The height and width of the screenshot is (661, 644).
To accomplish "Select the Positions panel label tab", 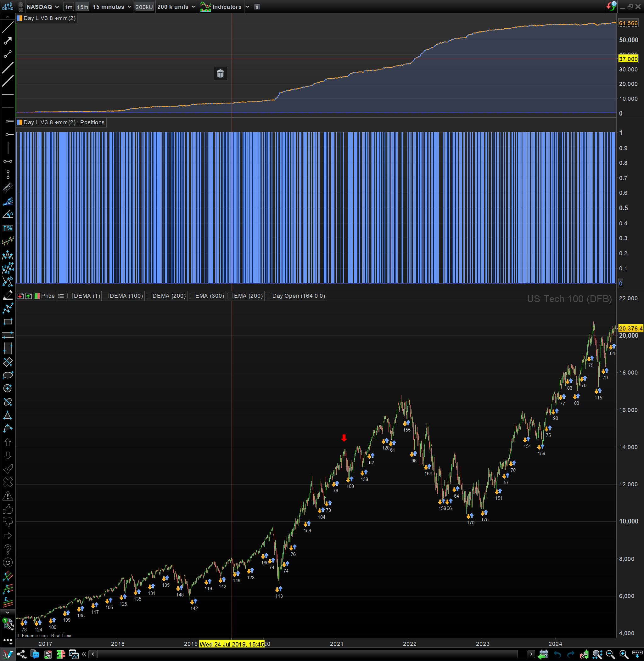I will pos(64,122).
